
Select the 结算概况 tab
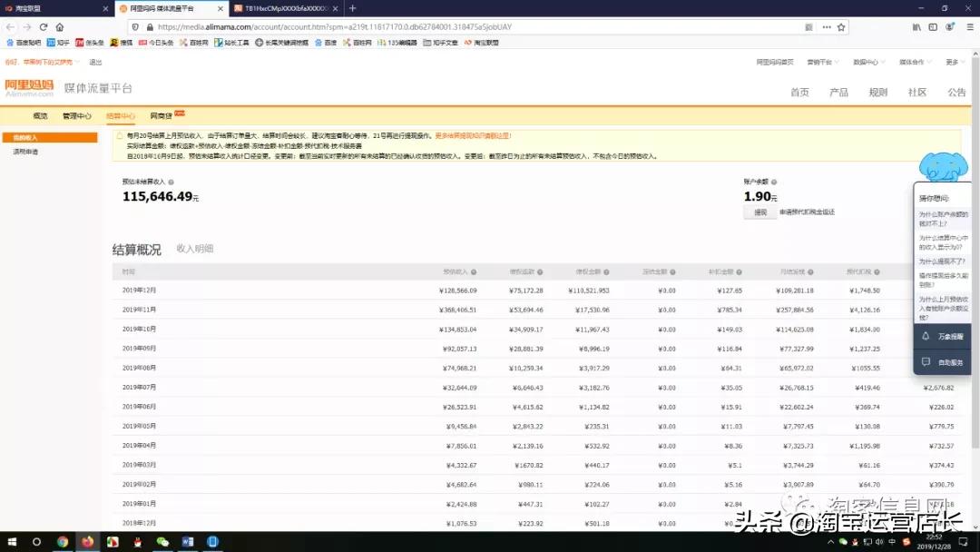pos(137,250)
